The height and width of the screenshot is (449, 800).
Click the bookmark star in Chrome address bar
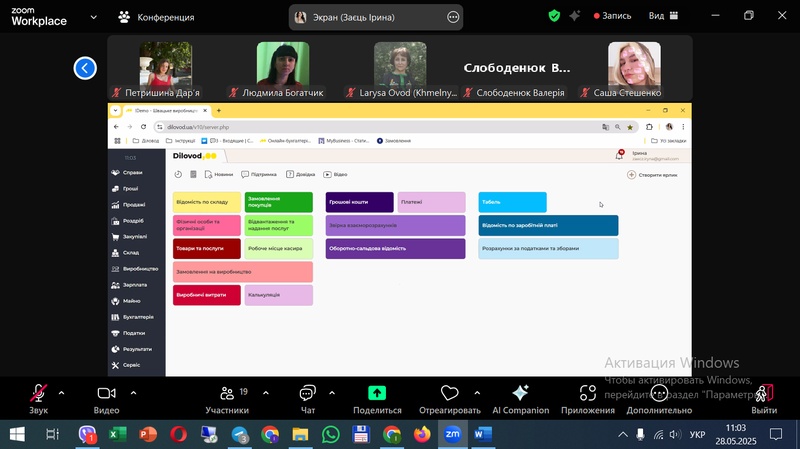click(630, 127)
